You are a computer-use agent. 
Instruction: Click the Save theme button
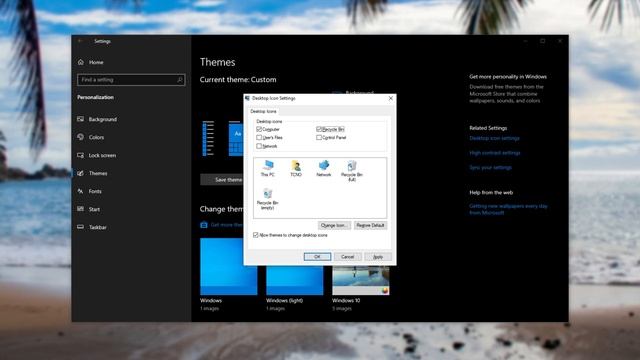[x=222, y=180]
